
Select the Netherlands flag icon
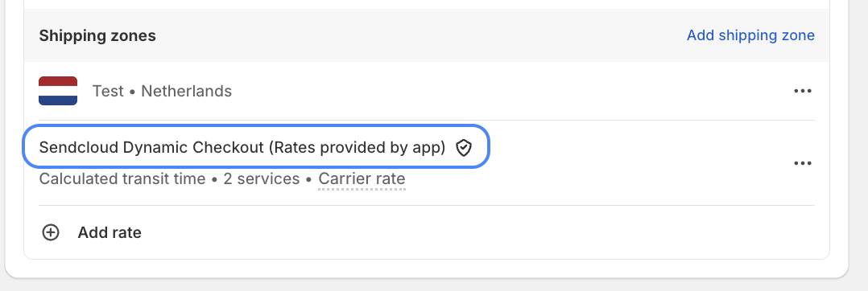58,91
